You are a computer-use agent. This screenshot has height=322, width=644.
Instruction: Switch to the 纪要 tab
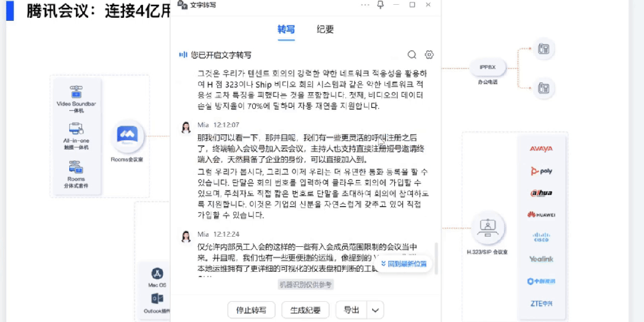tap(326, 29)
